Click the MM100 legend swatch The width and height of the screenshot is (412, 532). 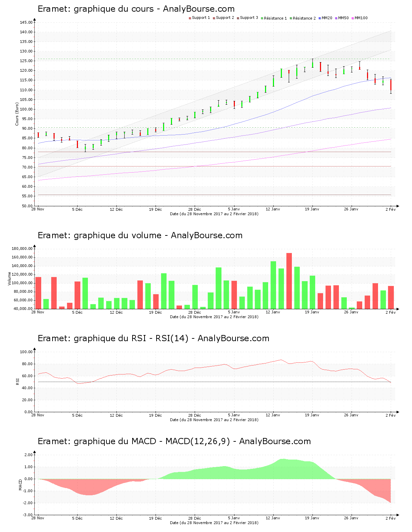[353, 18]
